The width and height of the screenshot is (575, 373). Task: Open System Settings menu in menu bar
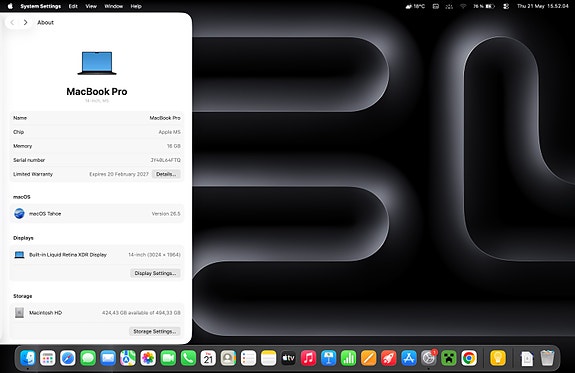coord(41,6)
